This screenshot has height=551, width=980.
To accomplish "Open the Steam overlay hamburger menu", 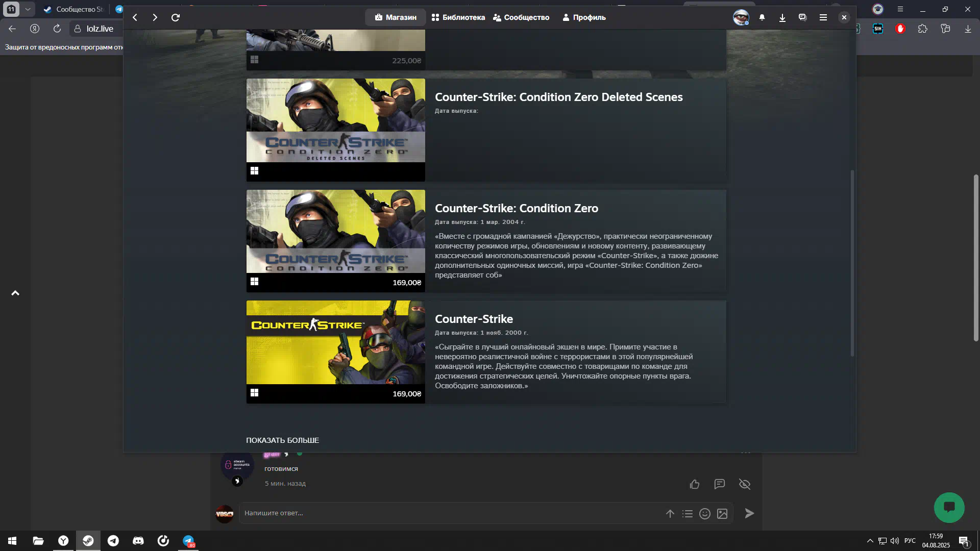I will point(823,17).
